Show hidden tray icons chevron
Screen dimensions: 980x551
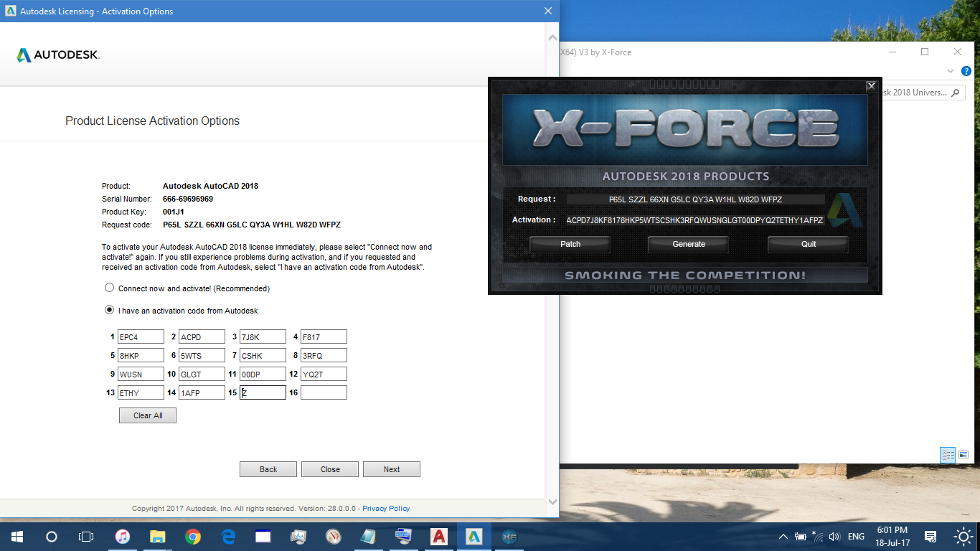pyautogui.click(x=783, y=537)
